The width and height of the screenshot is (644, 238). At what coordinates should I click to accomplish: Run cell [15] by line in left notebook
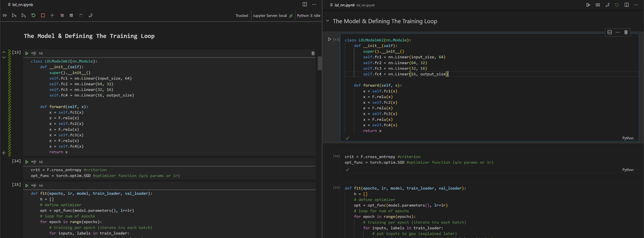34,185
